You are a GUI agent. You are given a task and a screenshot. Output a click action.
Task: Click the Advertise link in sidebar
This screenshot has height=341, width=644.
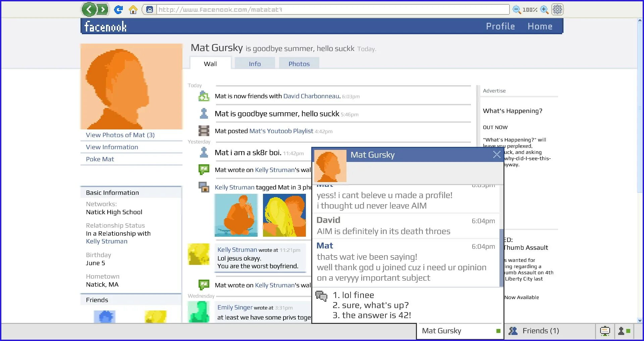pyautogui.click(x=494, y=91)
